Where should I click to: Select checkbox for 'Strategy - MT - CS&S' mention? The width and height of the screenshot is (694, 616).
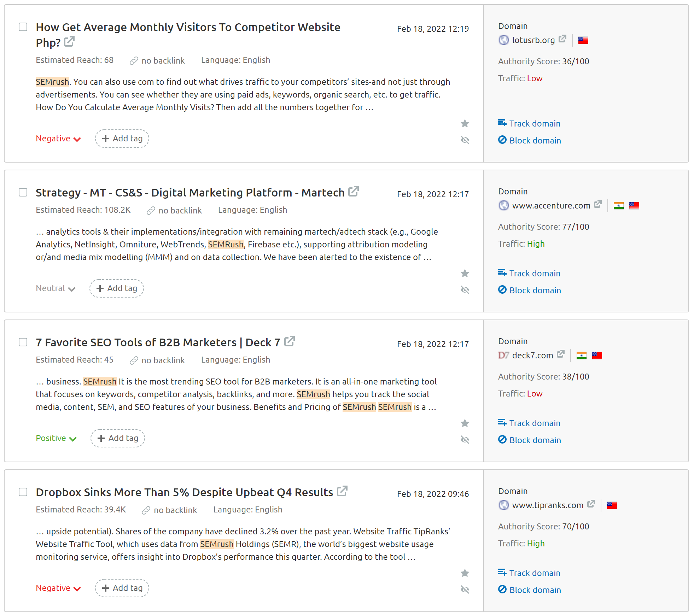(23, 192)
